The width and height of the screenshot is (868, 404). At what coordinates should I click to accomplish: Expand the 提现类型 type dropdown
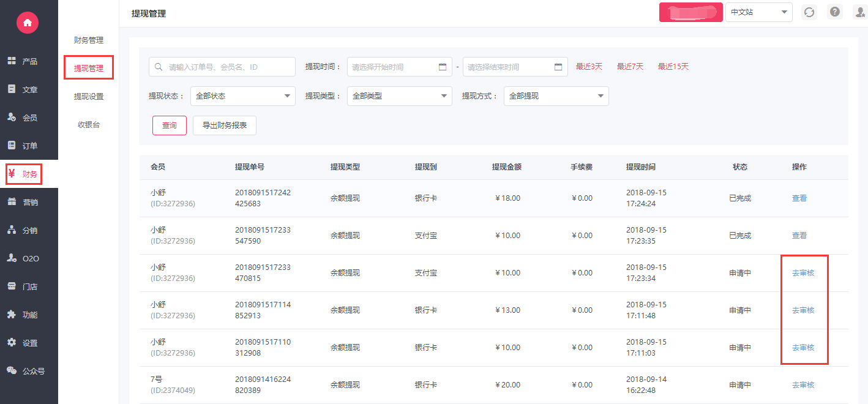click(400, 96)
